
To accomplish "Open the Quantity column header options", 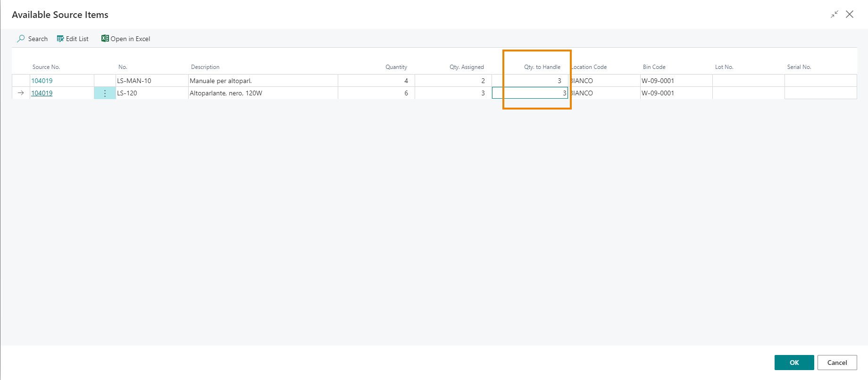I will point(396,67).
